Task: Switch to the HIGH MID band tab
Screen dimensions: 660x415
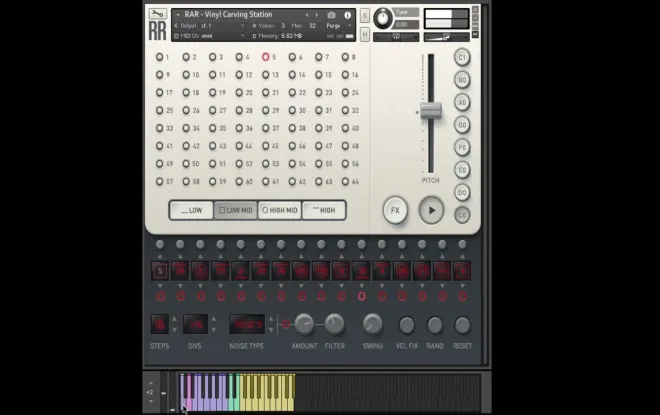Action: click(x=280, y=210)
